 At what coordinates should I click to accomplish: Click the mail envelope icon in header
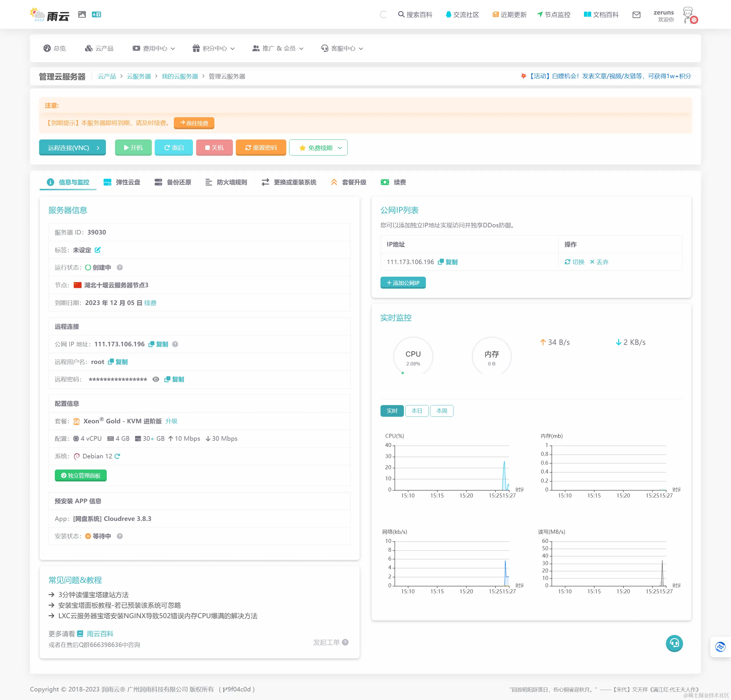click(x=636, y=15)
